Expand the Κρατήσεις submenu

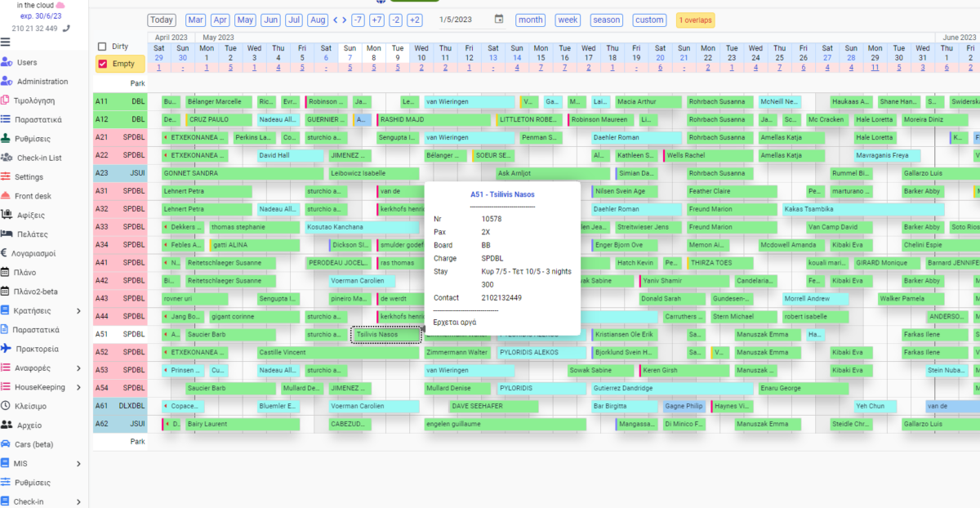78,310
